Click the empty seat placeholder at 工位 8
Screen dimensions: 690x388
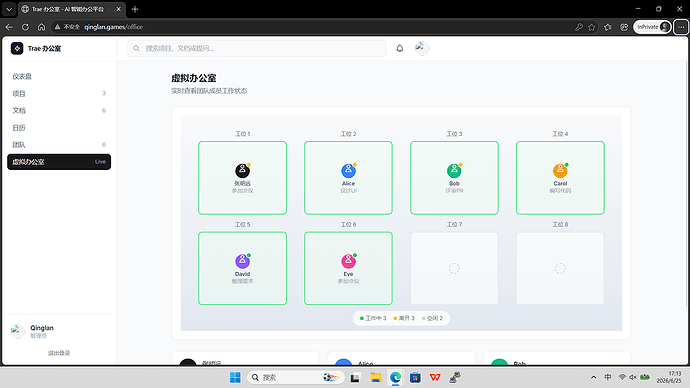tap(560, 268)
